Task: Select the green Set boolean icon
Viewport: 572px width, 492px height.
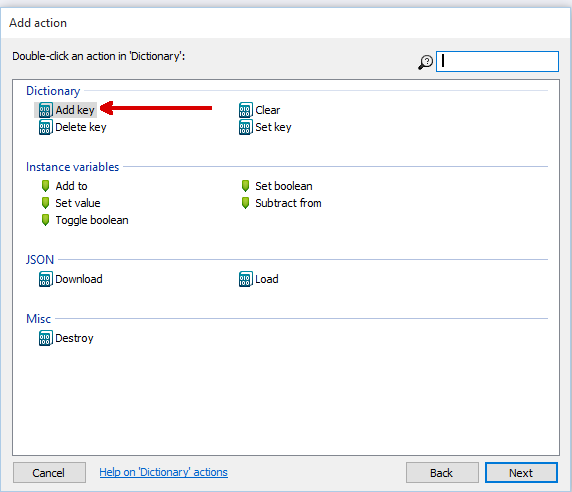Action: (246, 186)
